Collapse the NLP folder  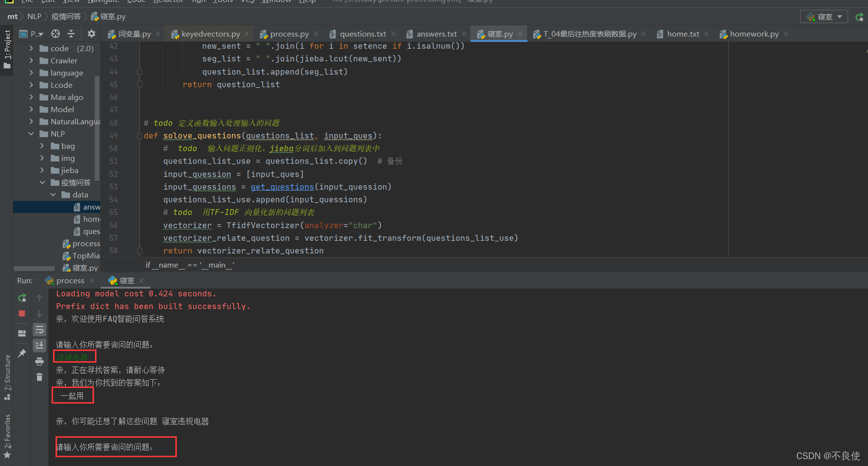coord(31,134)
